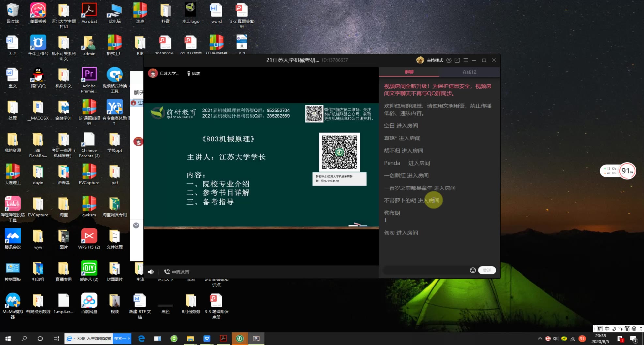Open the 淘宝网课专用 desktop icon
The width and height of the screenshot is (644, 345).
115,207
